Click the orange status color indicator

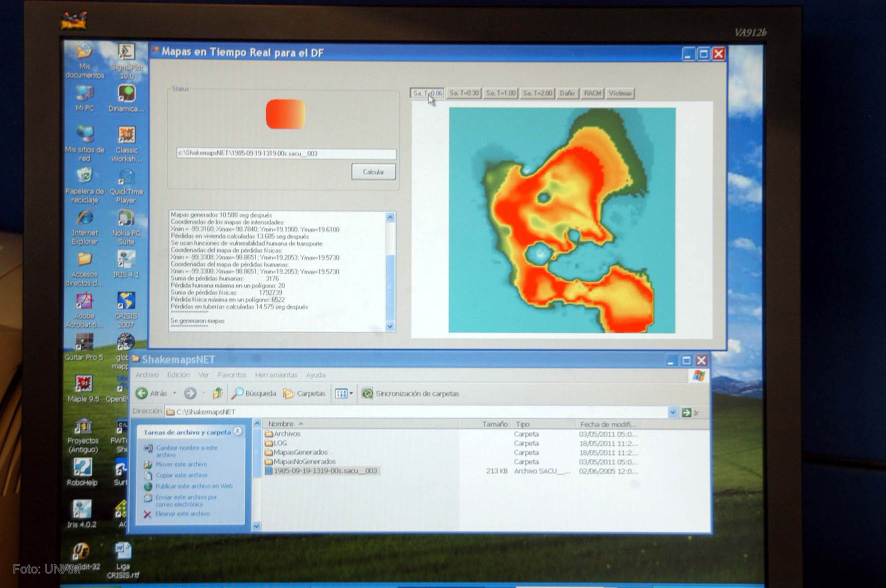point(285,114)
